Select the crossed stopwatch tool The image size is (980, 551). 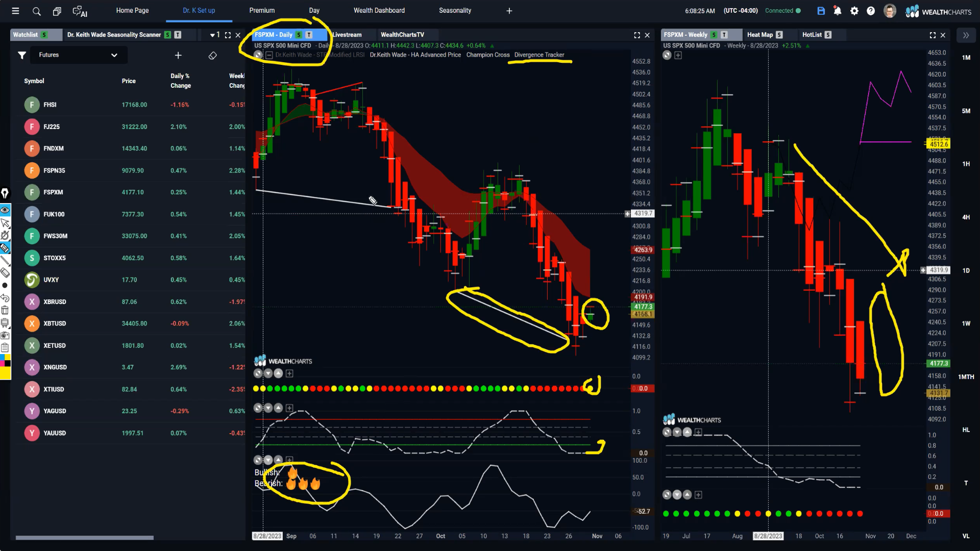click(5, 235)
